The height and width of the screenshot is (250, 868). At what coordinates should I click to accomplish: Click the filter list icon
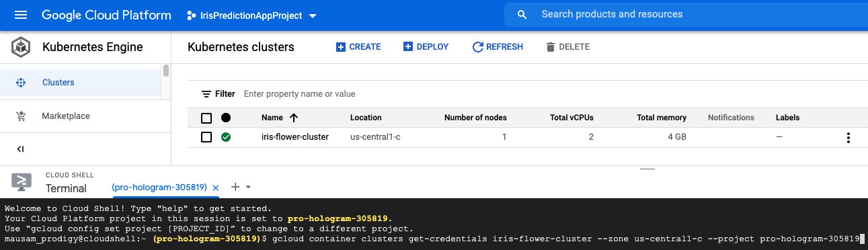[x=206, y=94]
